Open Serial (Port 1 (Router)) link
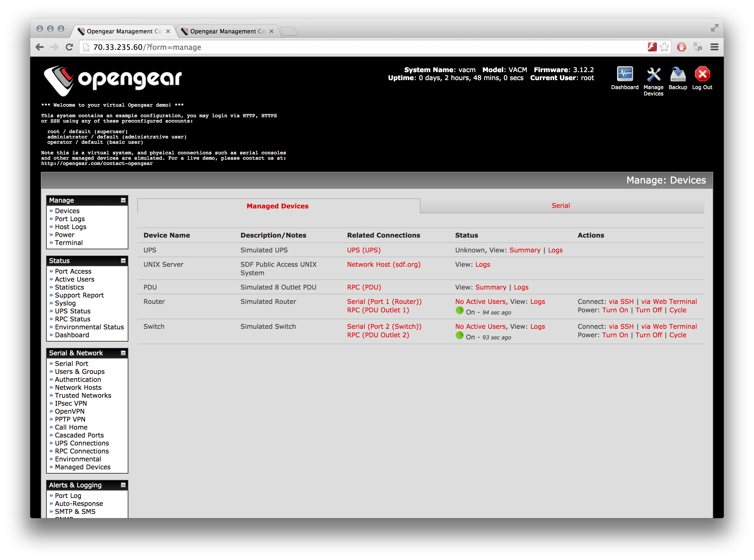The width and height of the screenshot is (754, 560). (384, 301)
